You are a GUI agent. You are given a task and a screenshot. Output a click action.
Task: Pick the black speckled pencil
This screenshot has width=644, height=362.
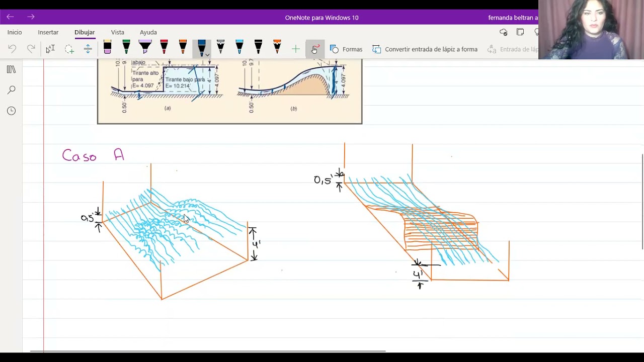220,48
